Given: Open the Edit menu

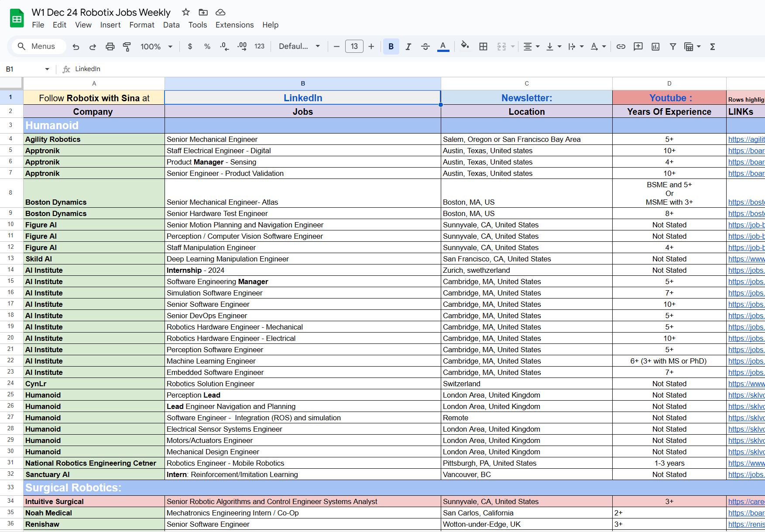Looking at the screenshot, I should [59, 25].
